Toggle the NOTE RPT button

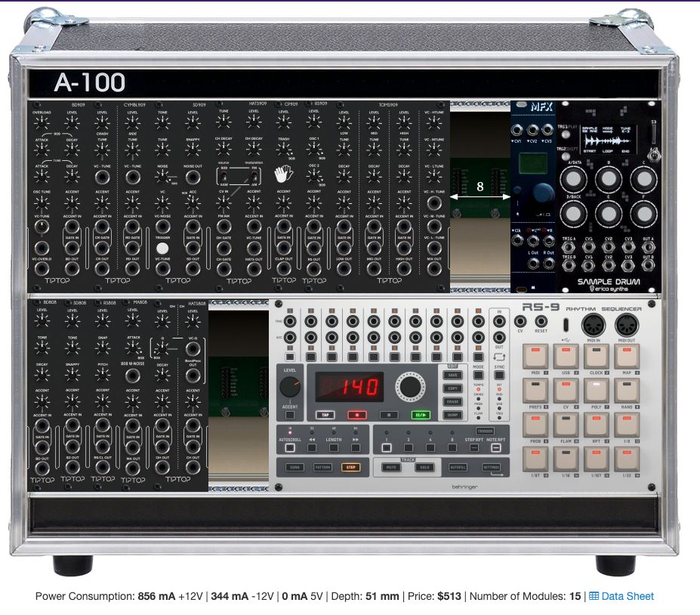[495, 447]
